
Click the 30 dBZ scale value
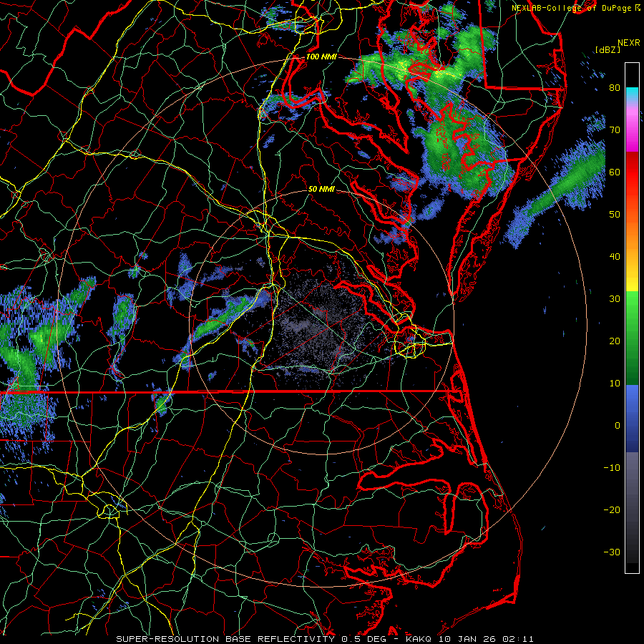tap(615, 299)
